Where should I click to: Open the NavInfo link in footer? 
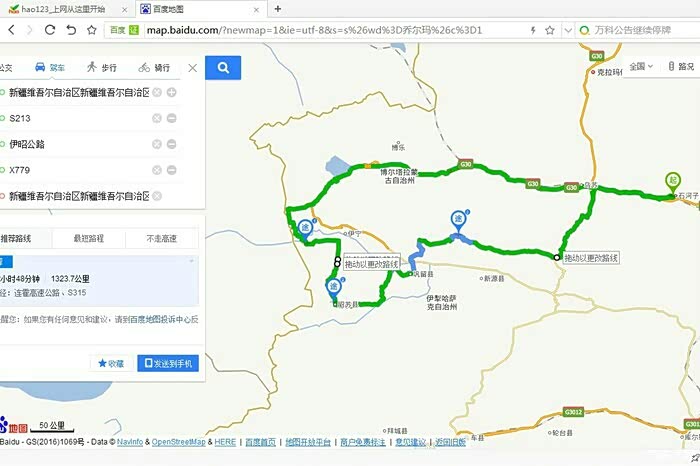130,442
